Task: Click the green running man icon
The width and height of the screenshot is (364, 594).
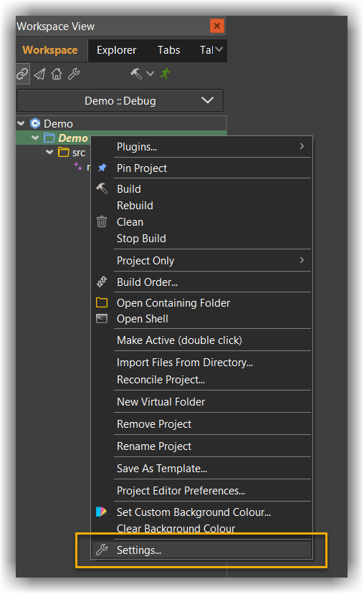Action: [165, 74]
